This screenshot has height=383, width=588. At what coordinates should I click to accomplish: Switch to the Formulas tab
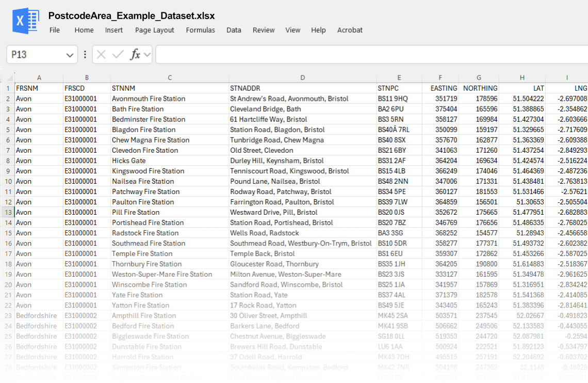[x=200, y=30]
